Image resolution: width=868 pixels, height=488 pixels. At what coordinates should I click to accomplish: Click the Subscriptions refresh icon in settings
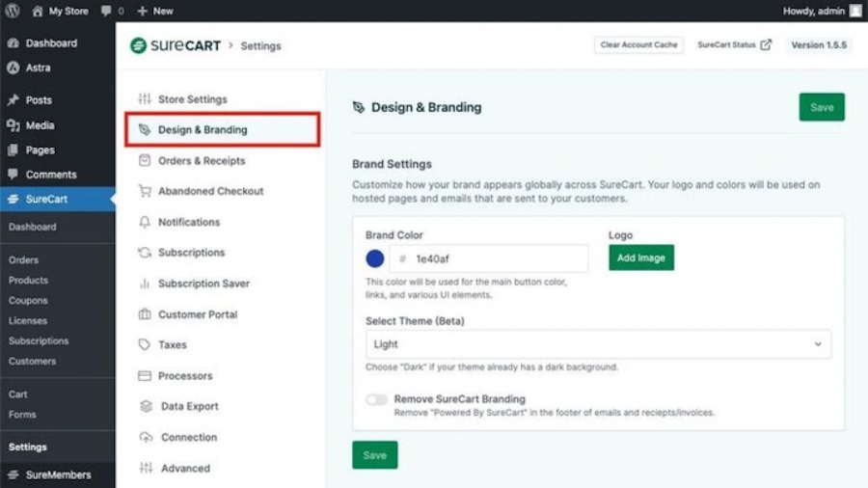click(145, 253)
